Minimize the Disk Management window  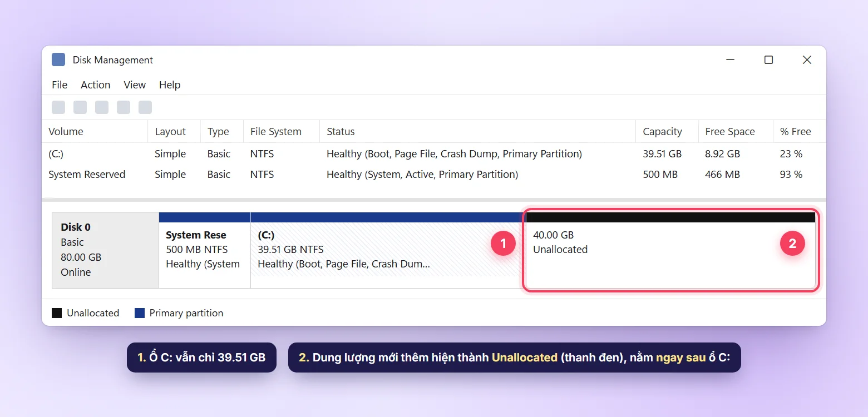click(730, 59)
